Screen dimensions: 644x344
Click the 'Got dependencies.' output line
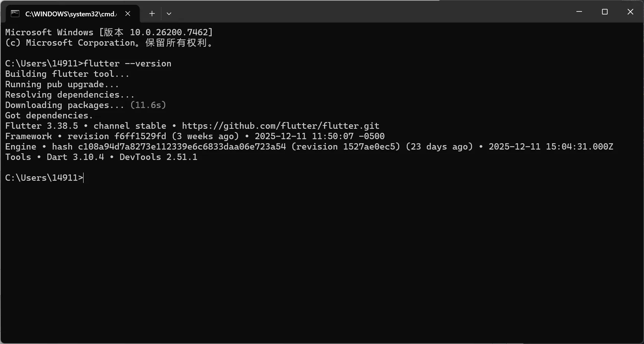point(49,115)
